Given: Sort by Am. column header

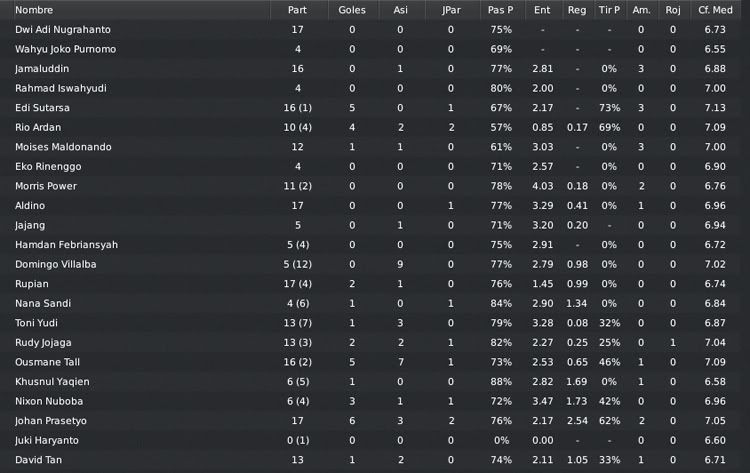Looking at the screenshot, I should pos(641,10).
